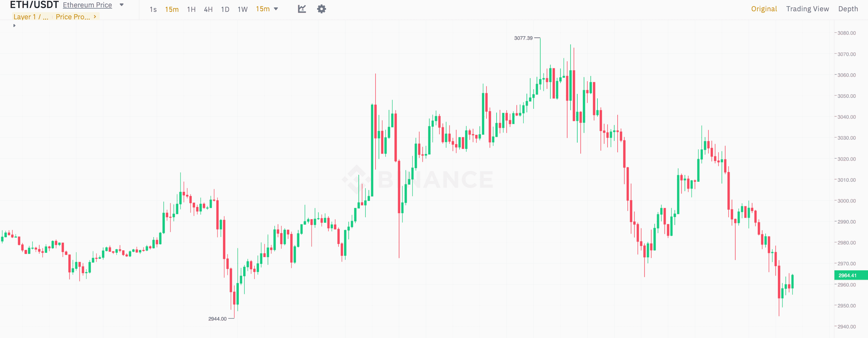This screenshot has height=338, width=868.
Task: Switch to Depth chart tab
Action: (848, 9)
